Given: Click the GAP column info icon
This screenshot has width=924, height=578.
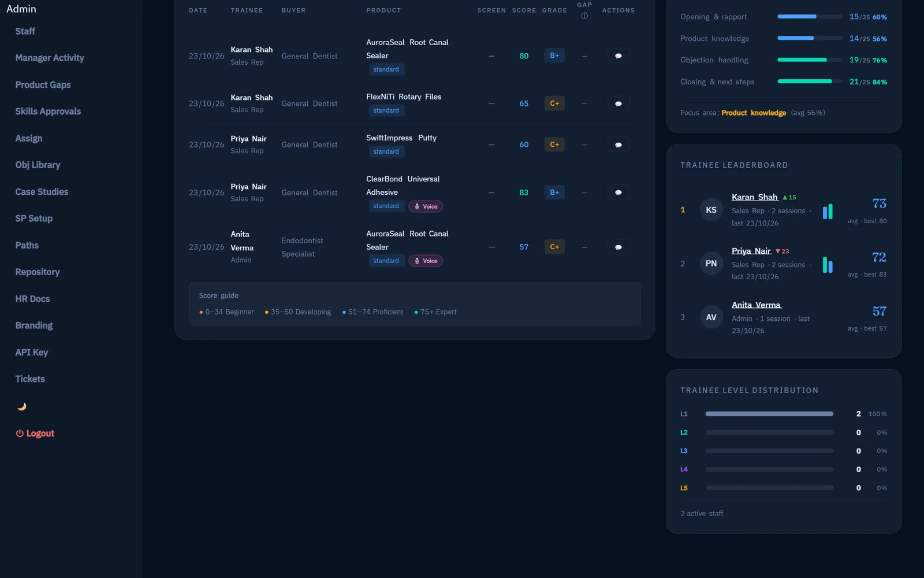Looking at the screenshot, I should [x=584, y=16].
